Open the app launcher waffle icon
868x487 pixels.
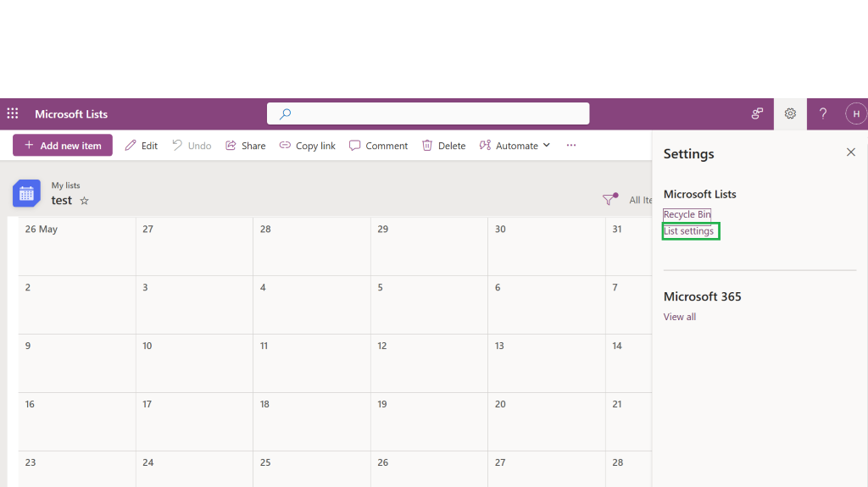12,113
